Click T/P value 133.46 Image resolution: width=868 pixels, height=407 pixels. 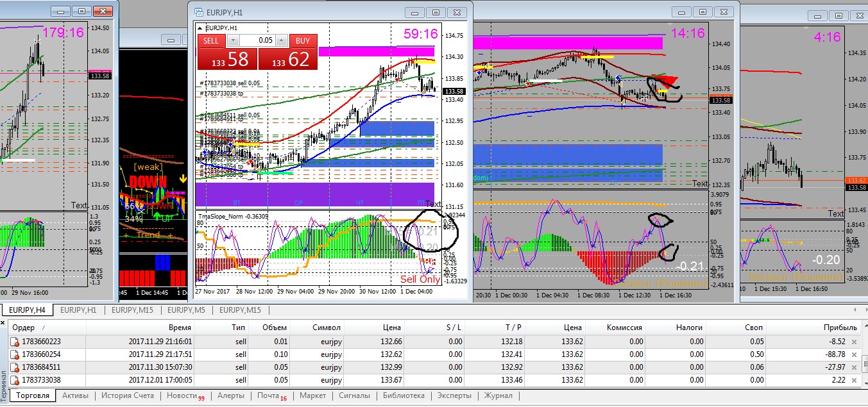511,380
